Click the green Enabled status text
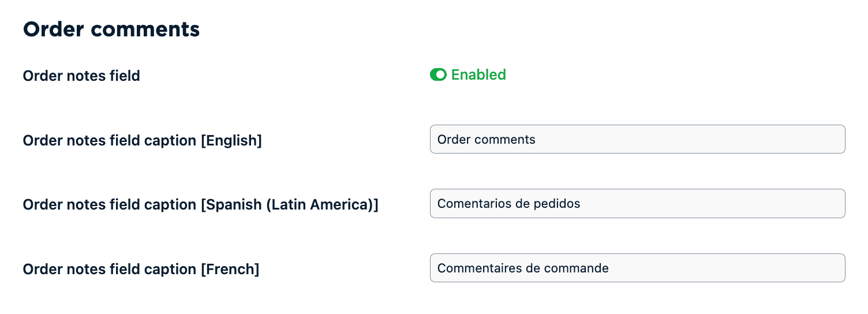 [478, 74]
